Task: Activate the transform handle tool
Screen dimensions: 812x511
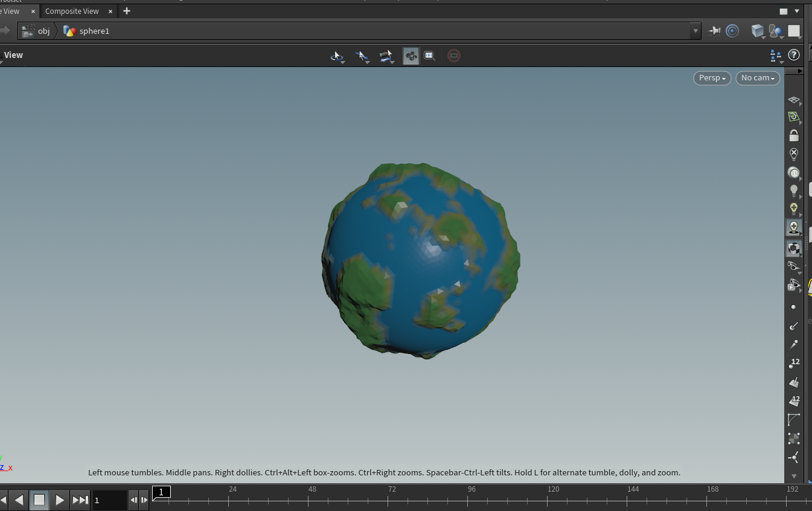Action: pos(386,56)
